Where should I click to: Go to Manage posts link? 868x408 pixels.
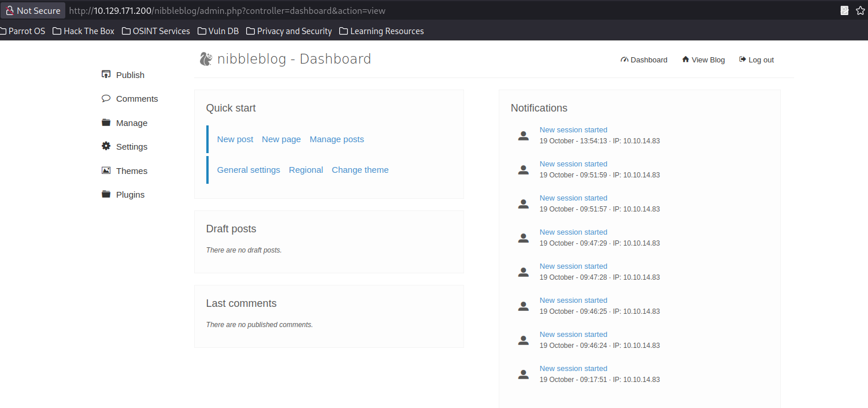pyautogui.click(x=337, y=139)
